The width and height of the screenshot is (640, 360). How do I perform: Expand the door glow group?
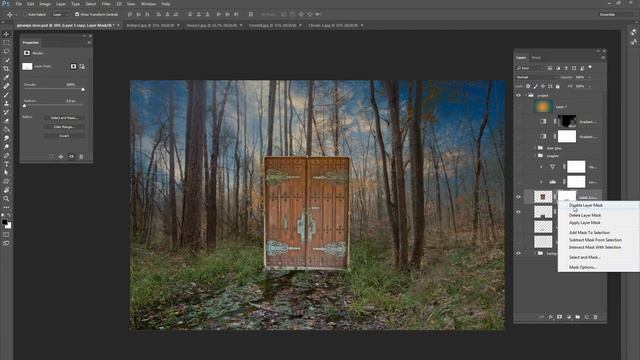(536, 148)
